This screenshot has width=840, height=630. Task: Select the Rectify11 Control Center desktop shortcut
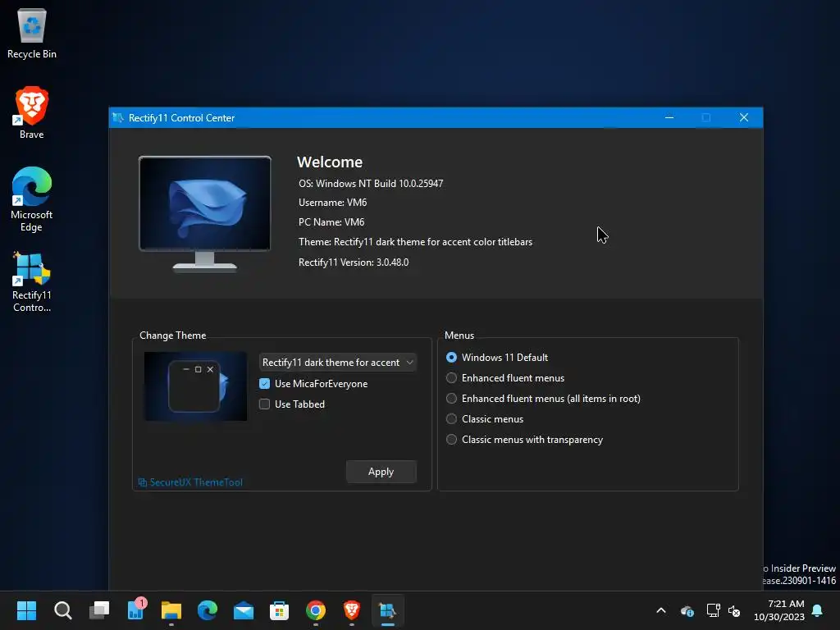tap(32, 282)
